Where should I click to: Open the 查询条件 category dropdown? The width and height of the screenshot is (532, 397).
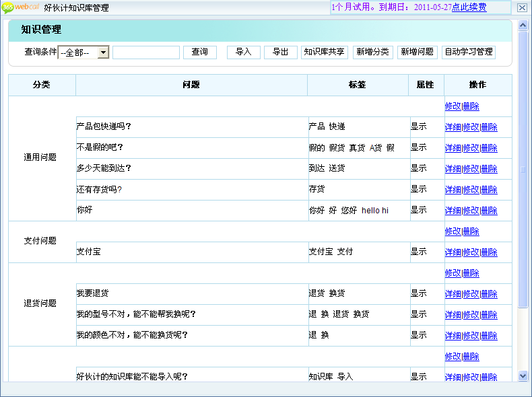pyautogui.click(x=84, y=52)
